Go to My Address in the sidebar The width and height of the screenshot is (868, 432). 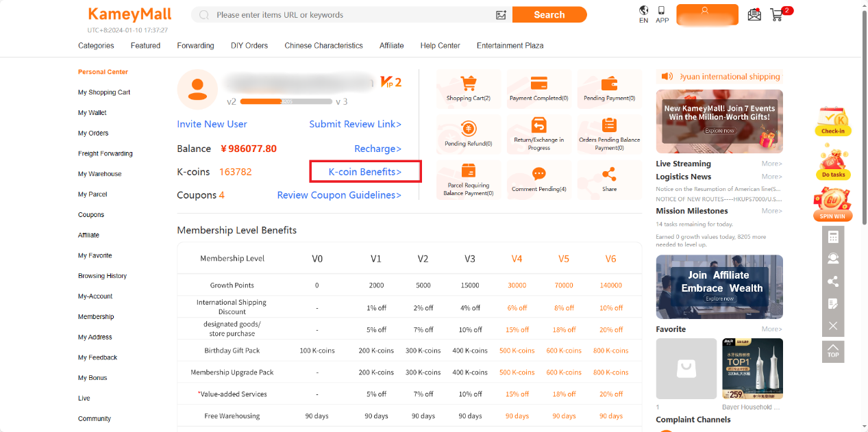(95, 338)
